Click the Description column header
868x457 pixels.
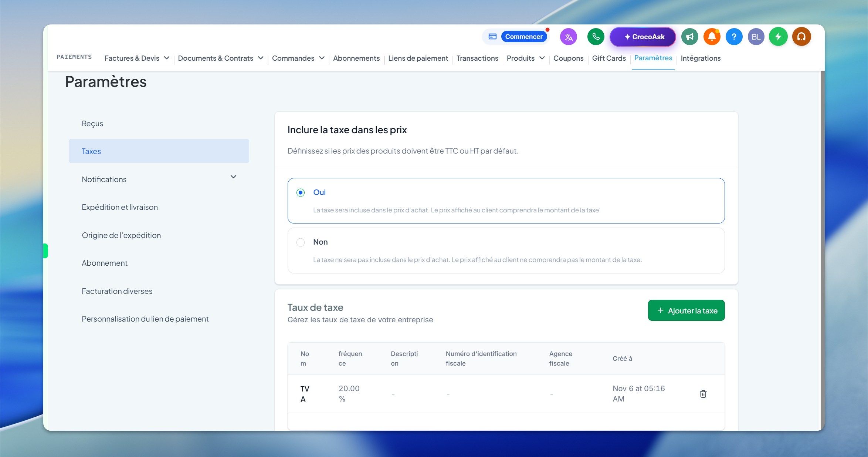[404, 359]
